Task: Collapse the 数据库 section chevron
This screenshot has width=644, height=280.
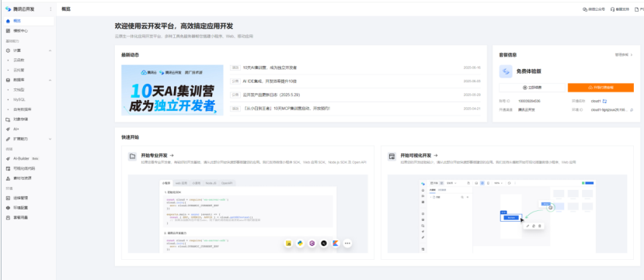Action: pyautogui.click(x=50, y=80)
